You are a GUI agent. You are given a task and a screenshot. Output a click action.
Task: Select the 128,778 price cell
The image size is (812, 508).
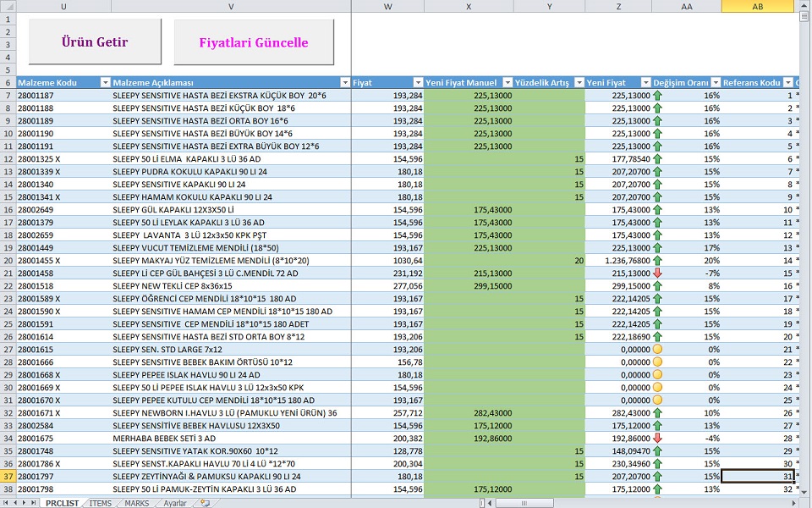388,451
